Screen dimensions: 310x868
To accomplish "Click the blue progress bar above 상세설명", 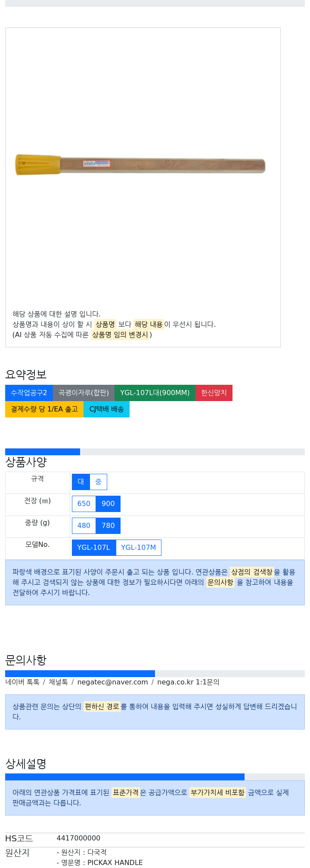I will point(125,777).
